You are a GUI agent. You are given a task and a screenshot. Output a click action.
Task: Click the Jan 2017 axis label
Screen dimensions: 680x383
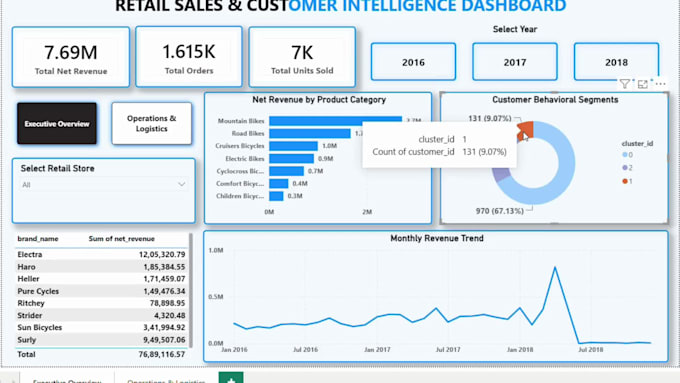pos(377,350)
